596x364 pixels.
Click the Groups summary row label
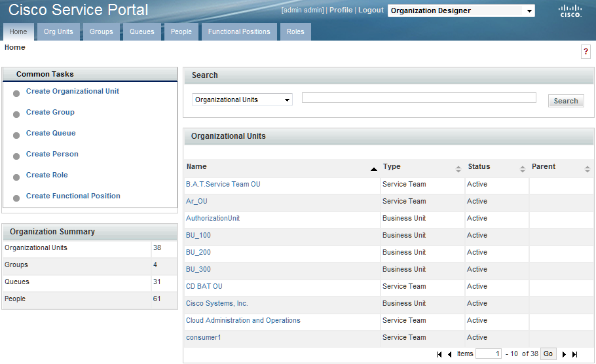click(x=16, y=265)
